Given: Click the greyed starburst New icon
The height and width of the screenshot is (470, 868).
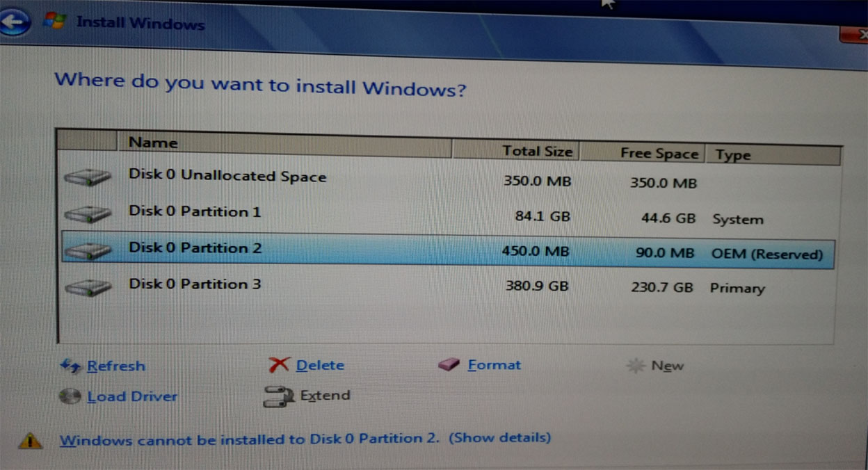Looking at the screenshot, I should click(636, 365).
